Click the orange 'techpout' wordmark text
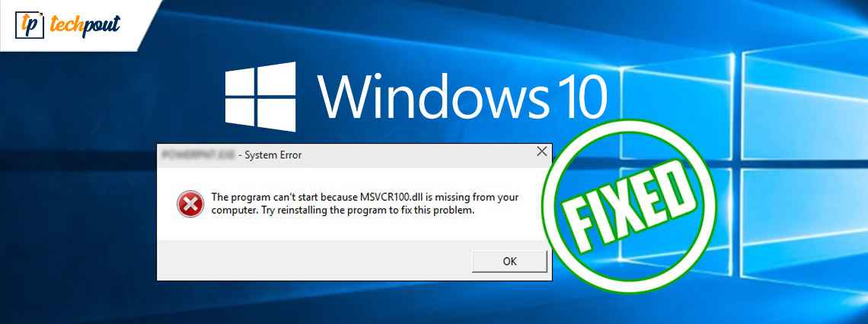Image resolution: width=868 pixels, height=324 pixels. click(85, 25)
